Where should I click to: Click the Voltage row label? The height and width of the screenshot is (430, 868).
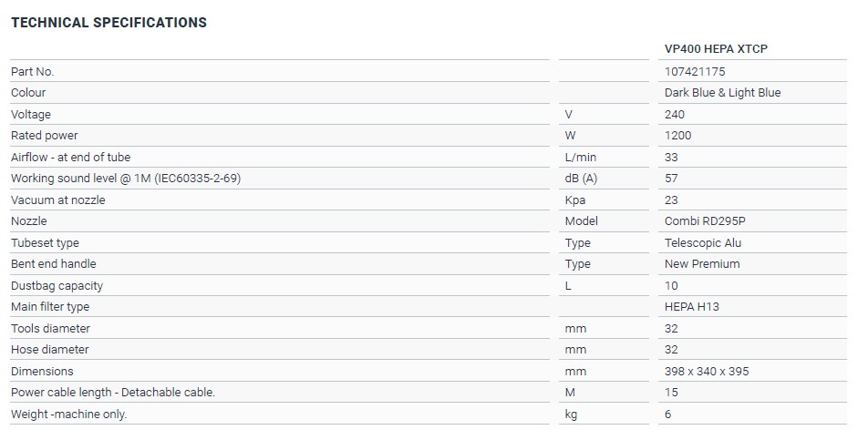[31, 114]
